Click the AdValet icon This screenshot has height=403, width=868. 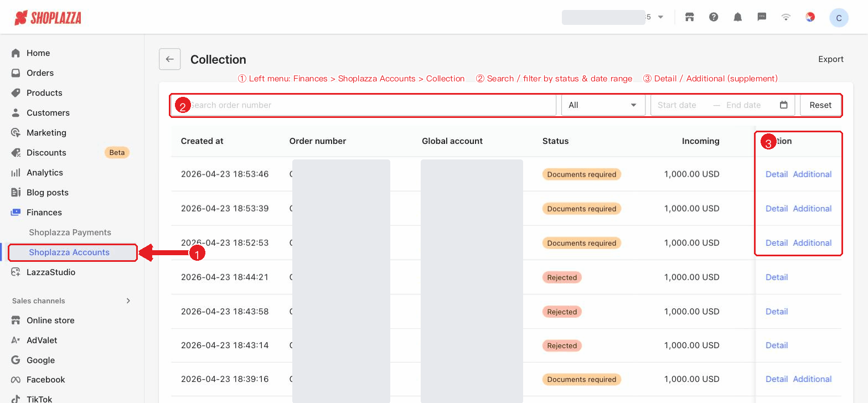[x=16, y=340]
